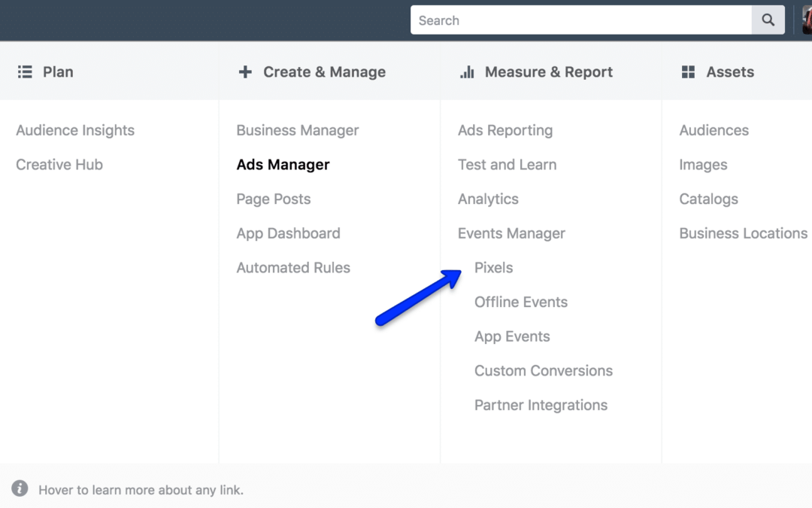The image size is (812, 508).
Task: Open Events Manager
Action: pos(511,233)
